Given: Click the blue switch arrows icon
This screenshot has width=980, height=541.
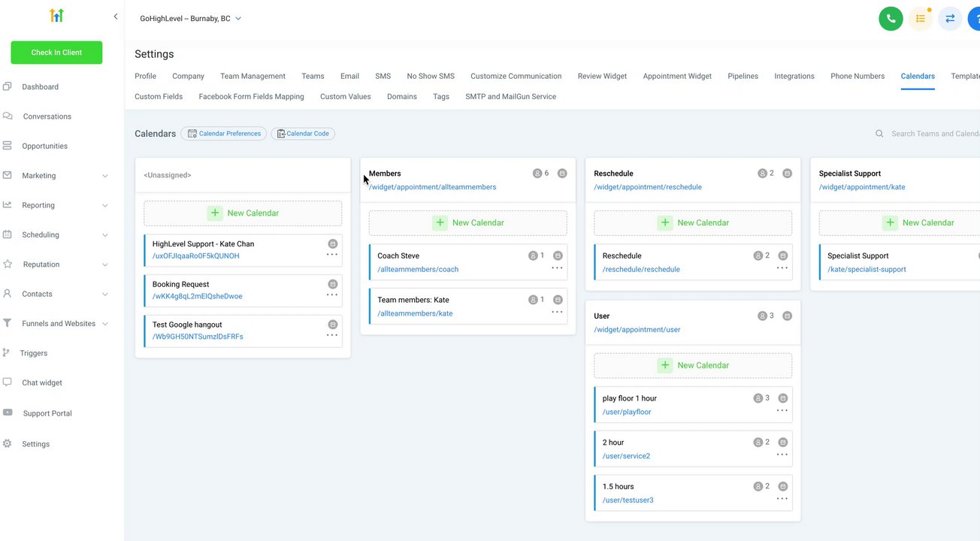Looking at the screenshot, I should tap(950, 19).
